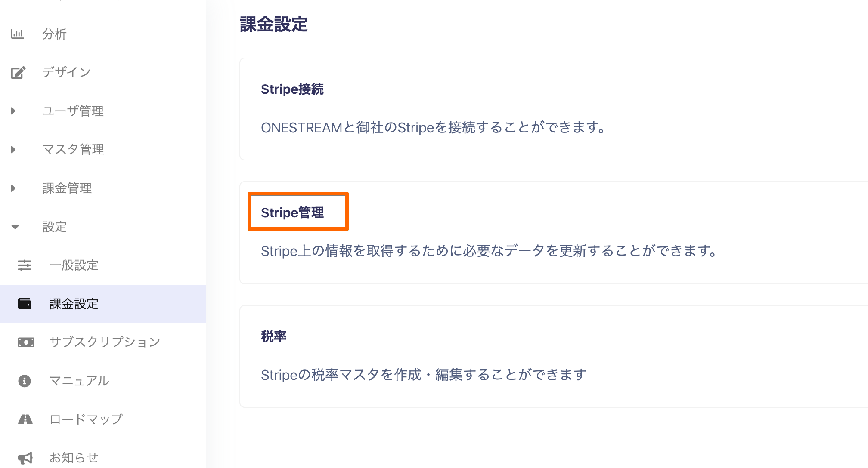Click the money bill icon for サブスクリプション
This screenshot has height=468, width=868.
pos(26,342)
